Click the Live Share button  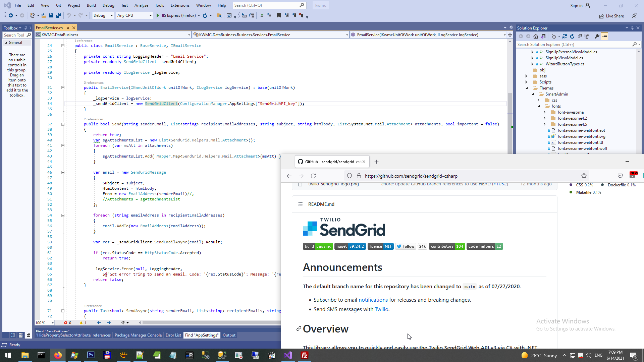[x=612, y=16]
